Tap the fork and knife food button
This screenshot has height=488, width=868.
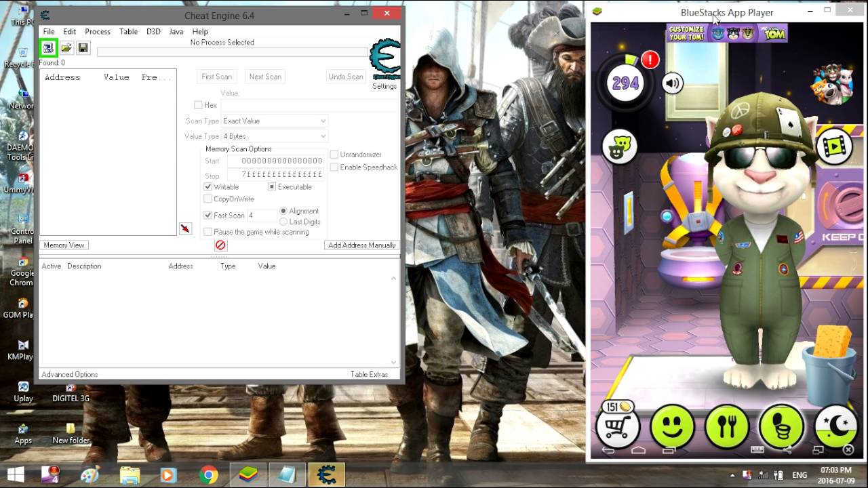[x=726, y=427]
